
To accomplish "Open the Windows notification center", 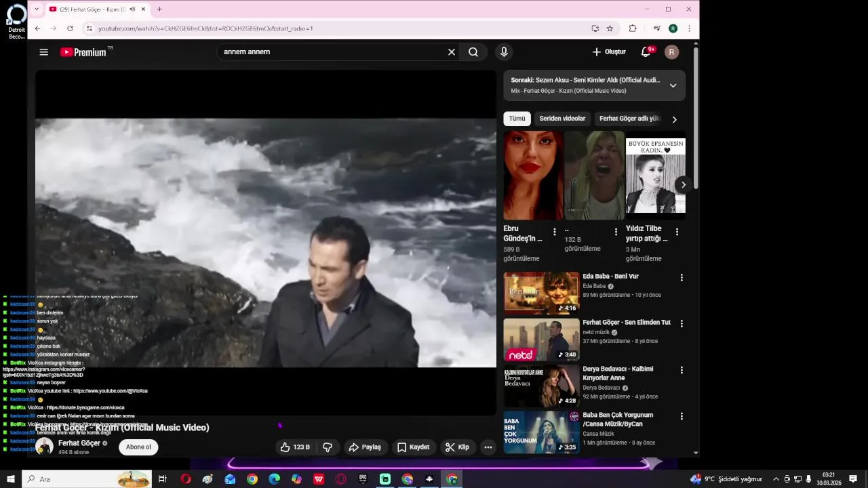I will pos(853,479).
